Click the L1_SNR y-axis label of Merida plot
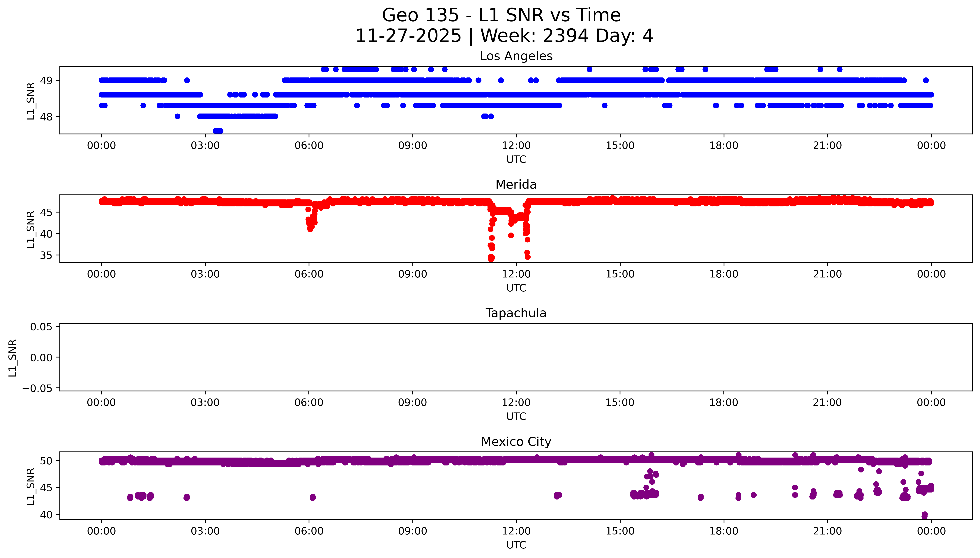Image resolution: width=980 pixels, height=558 pixels. 31,229
